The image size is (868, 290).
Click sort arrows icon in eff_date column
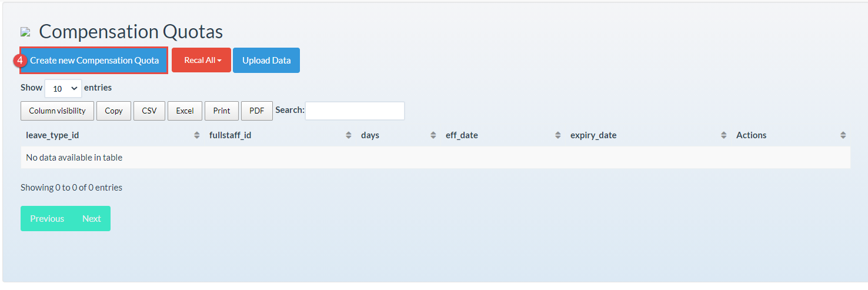(x=558, y=135)
